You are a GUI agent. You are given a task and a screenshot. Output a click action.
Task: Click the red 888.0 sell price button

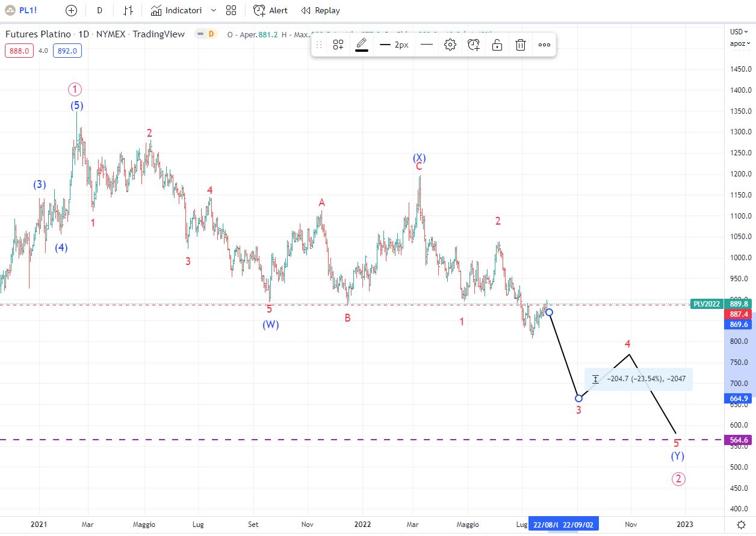coord(19,51)
